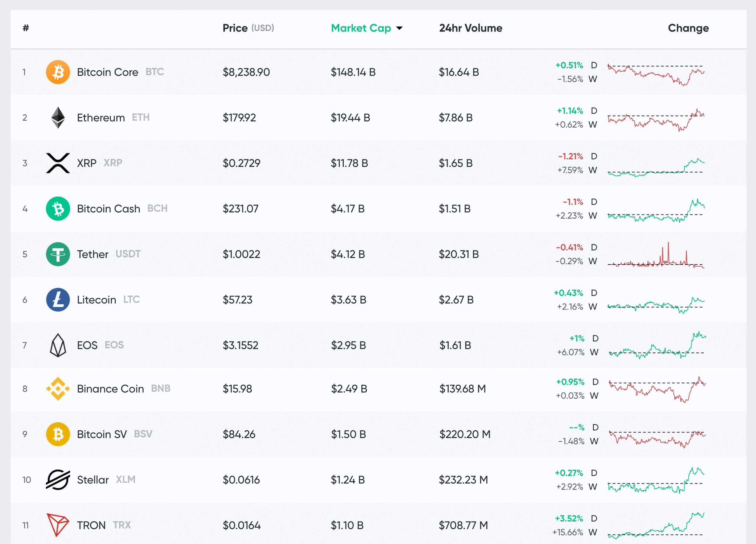756x544 pixels.
Task: Click the market cap $148.14 B
Action: 353,72
